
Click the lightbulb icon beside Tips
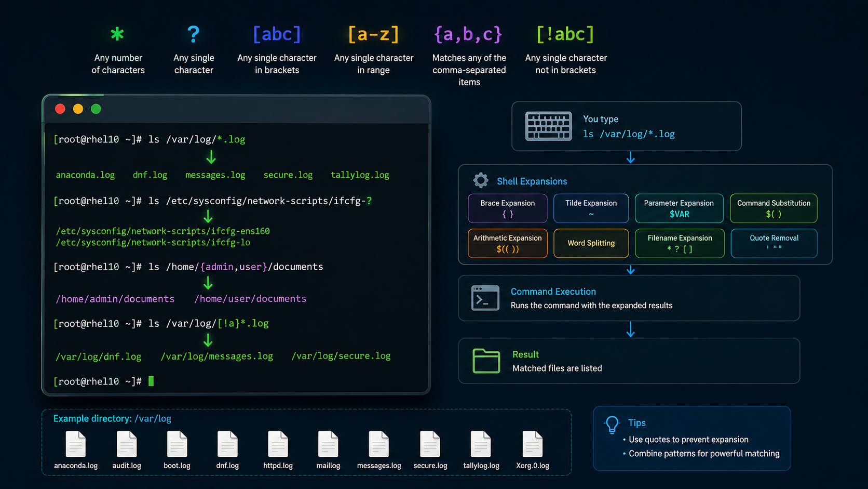click(x=612, y=425)
